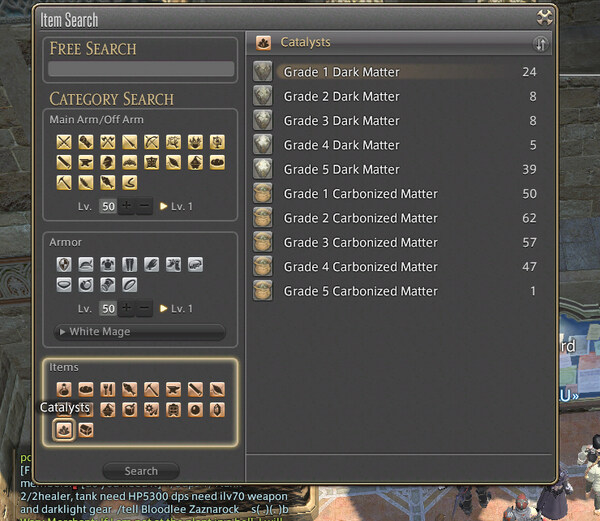Select the pickaxe icon in Main Arm section
The width and height of the screenshot is (600, 521).
pyautogui.click(x=64, y=183)
